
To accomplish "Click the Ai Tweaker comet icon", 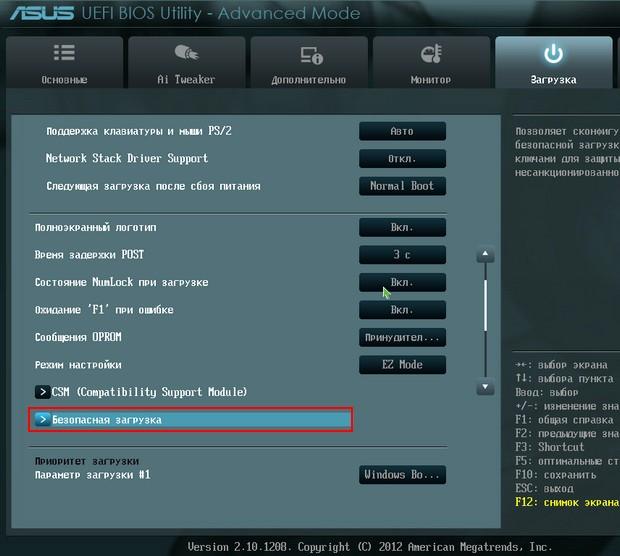I will click(186, 53).
